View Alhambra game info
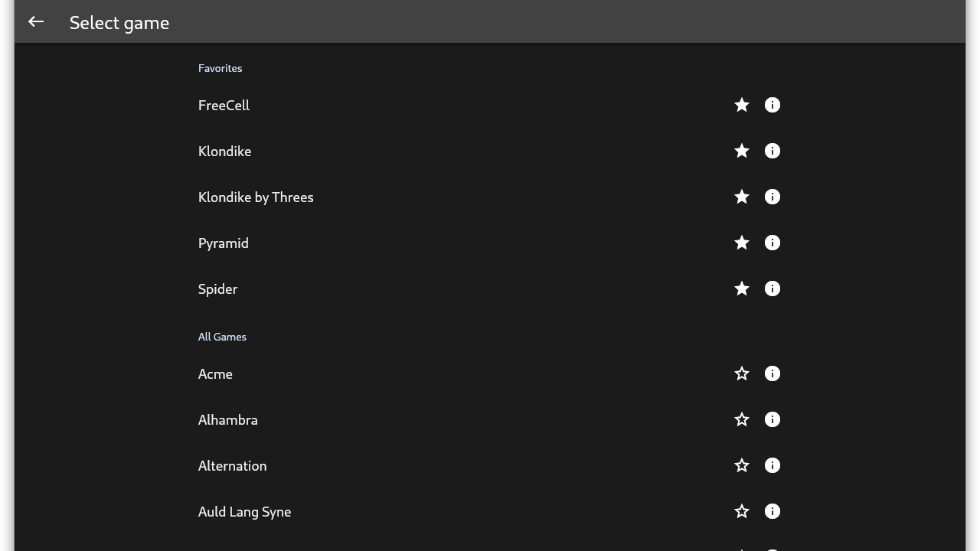The height and width of the screenshot is (551, 980). [x=772, y=419]
